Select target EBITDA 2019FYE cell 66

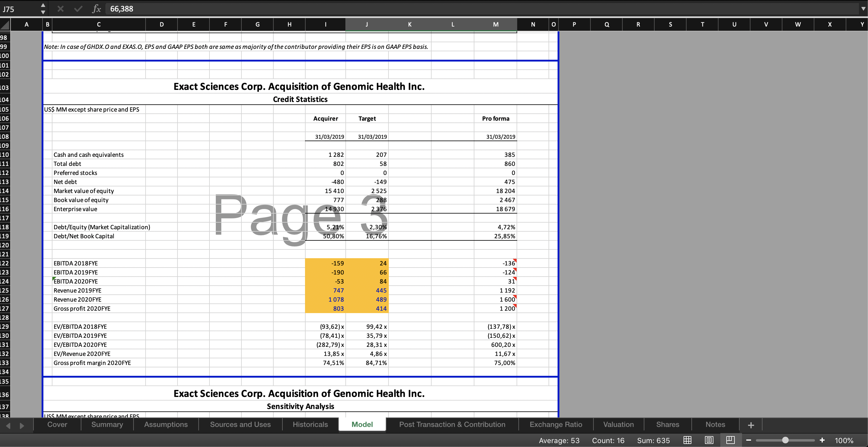click(x=367, y=272)
